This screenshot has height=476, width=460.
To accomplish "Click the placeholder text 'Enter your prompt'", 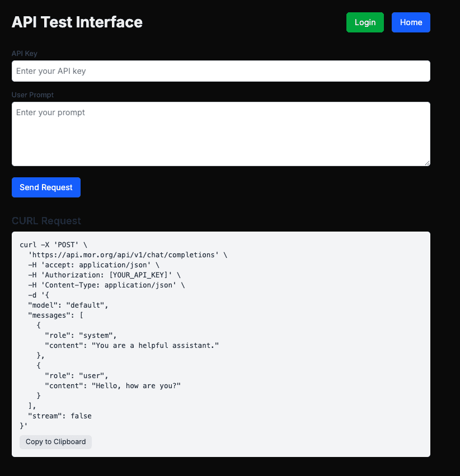I will [50, 112].
